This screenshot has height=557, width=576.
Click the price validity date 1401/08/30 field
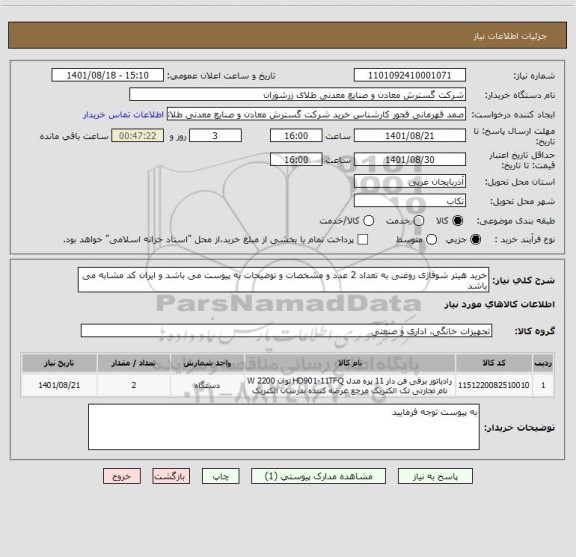coord(410,159)
